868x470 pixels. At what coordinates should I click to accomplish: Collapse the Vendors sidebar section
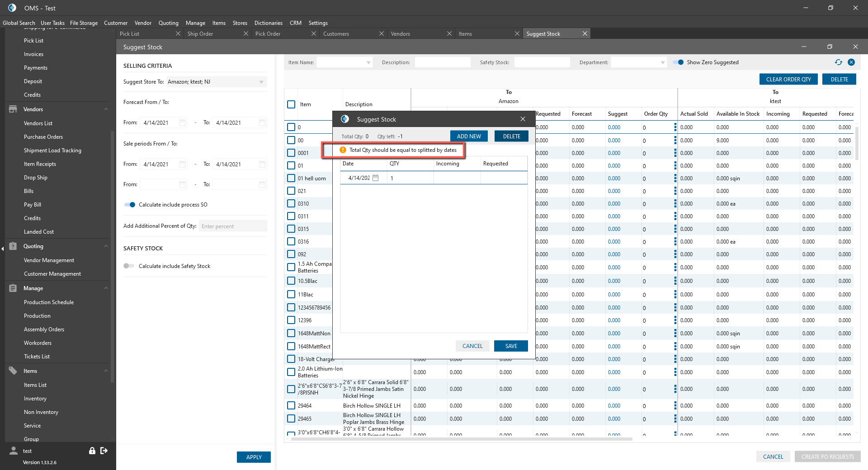106,109
